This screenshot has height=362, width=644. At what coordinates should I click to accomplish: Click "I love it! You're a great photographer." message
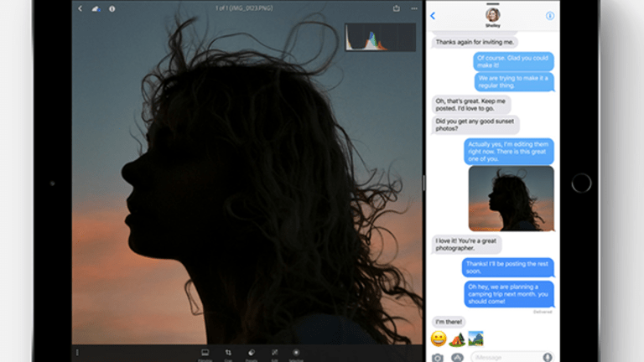pyautogui.click(x=466, y=244)
